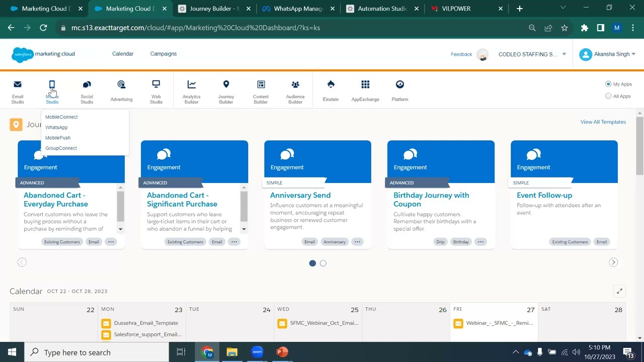
Task: Open AppExchange app
Action: coord(365,92)
